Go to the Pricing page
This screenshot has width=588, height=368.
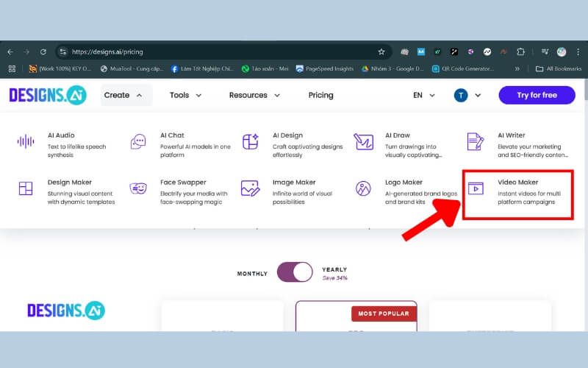tap(320, 95)
